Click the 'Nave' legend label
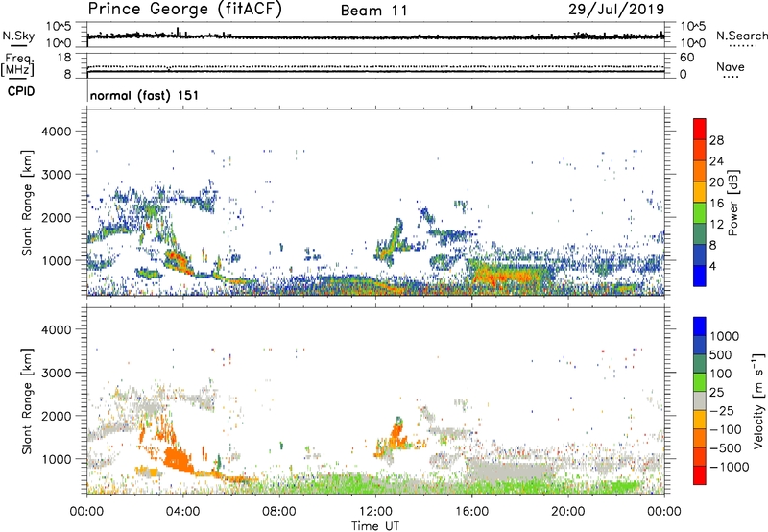This screenshot has height=532, width=768. (x=731, y=67)
